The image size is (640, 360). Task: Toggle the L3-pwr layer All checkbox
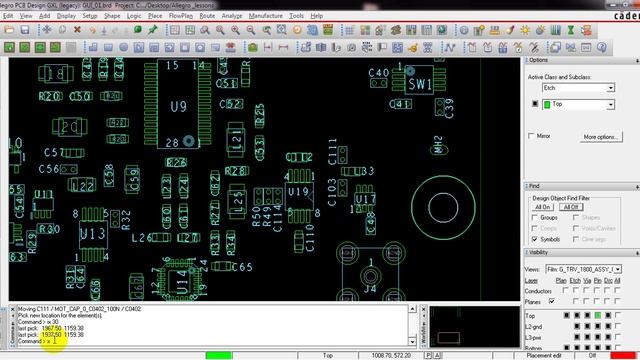618,337
